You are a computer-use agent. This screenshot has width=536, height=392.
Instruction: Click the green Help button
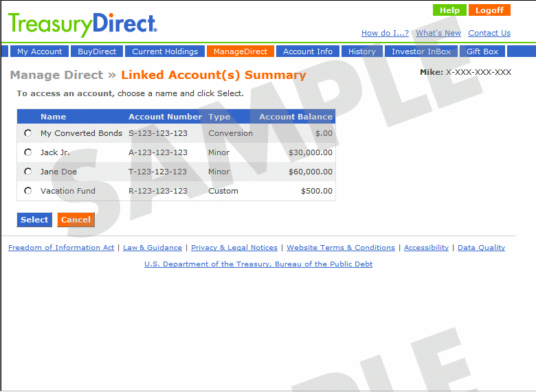pos(449,10)
